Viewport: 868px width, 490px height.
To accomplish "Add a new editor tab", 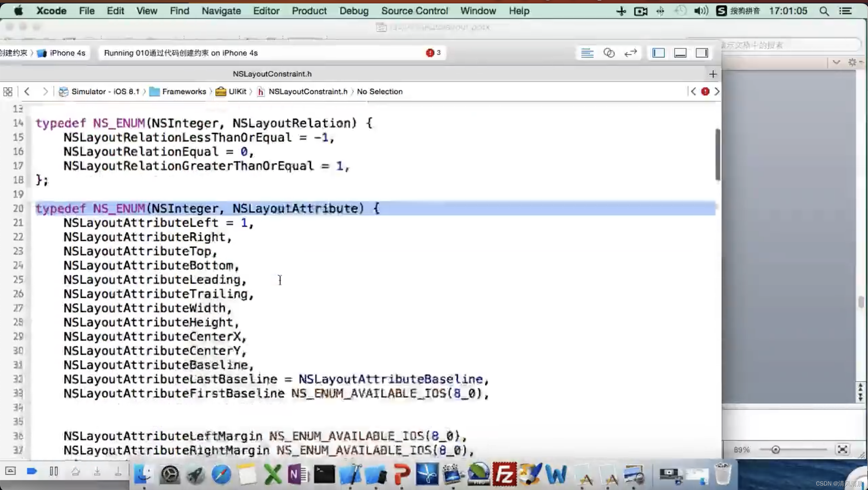I will (713, 74).
